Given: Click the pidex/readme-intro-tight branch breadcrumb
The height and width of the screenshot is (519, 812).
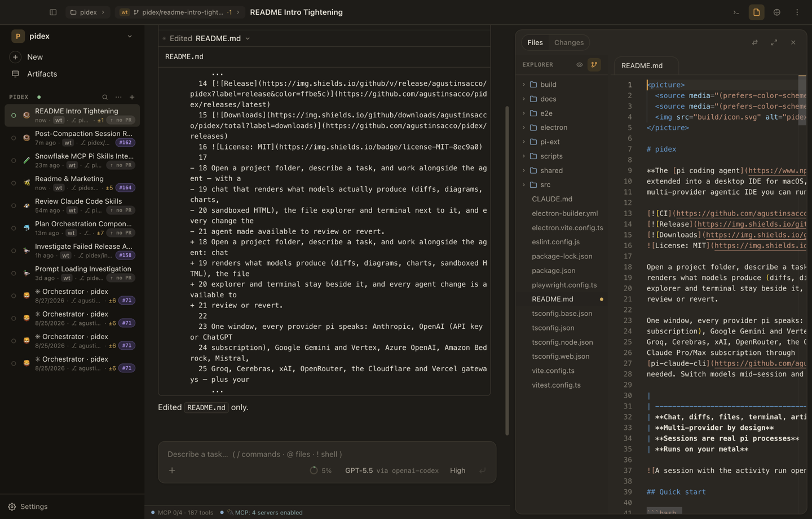Looking at the screenshot, I should click(x=181, y=12).
